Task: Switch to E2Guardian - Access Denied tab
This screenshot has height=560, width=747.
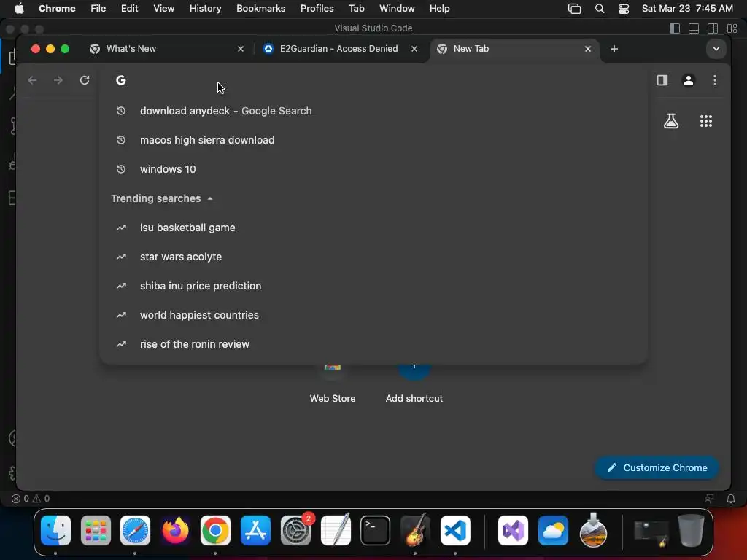Action: pos(338,49)
